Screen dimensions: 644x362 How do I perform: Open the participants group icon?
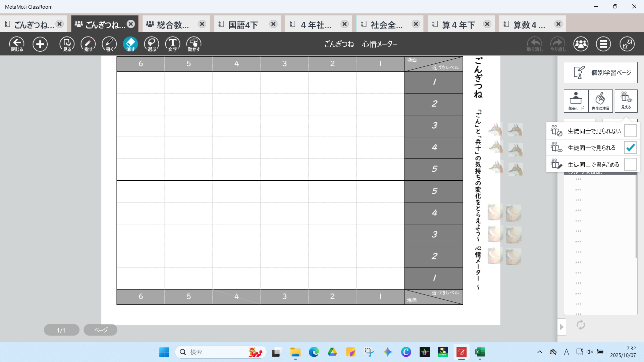point(581,44)
